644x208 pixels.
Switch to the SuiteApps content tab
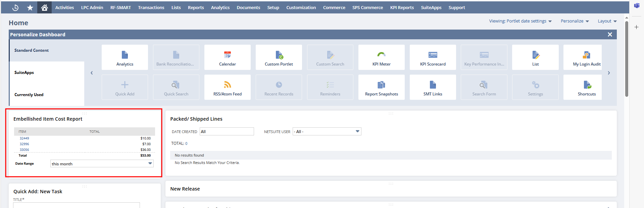click(x=24, y=73)
